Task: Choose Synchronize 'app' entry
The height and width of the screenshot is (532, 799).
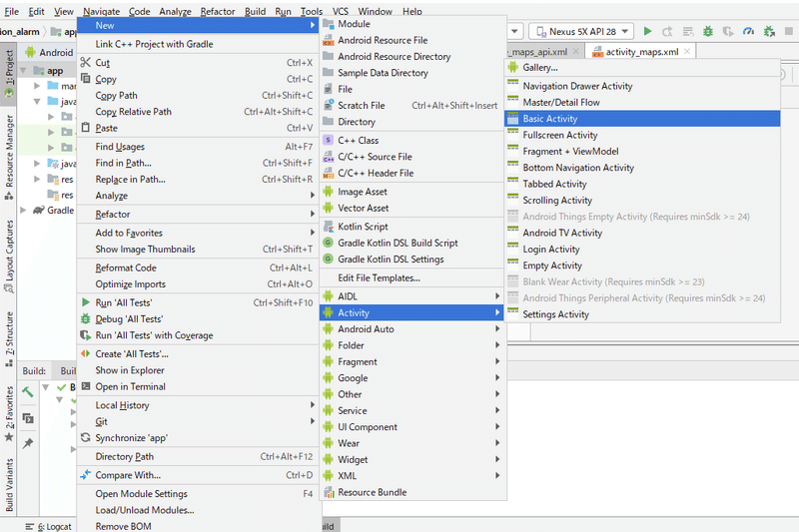Action: [197, 438]
